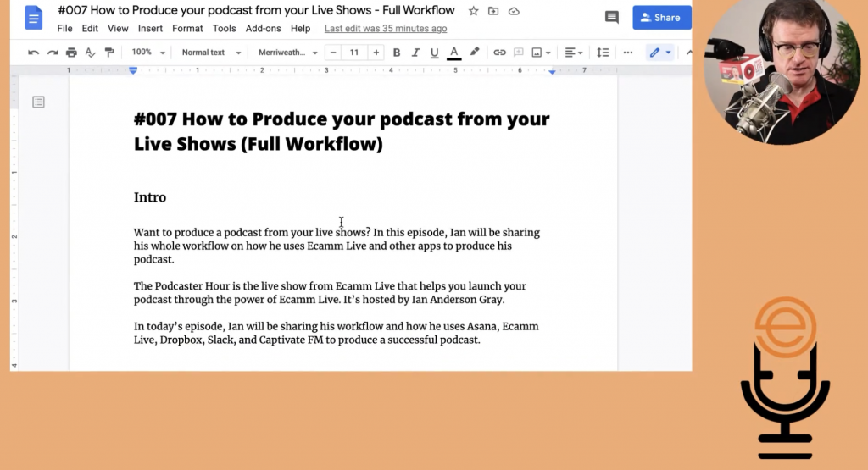Click font size field showing 11

click(x=354, y=53)
